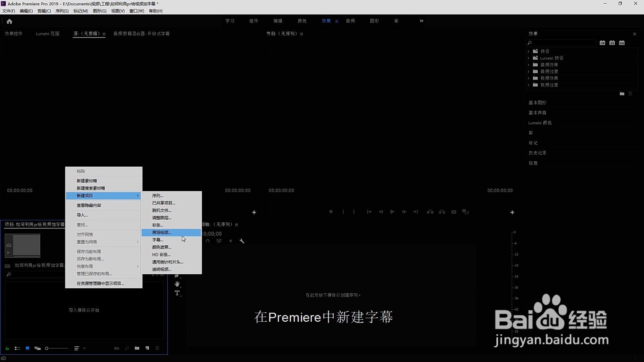Viewport: 644px width, 362px height.
Task: Click Mark In button in Program monitor
Action: click(x=343, y=212)
